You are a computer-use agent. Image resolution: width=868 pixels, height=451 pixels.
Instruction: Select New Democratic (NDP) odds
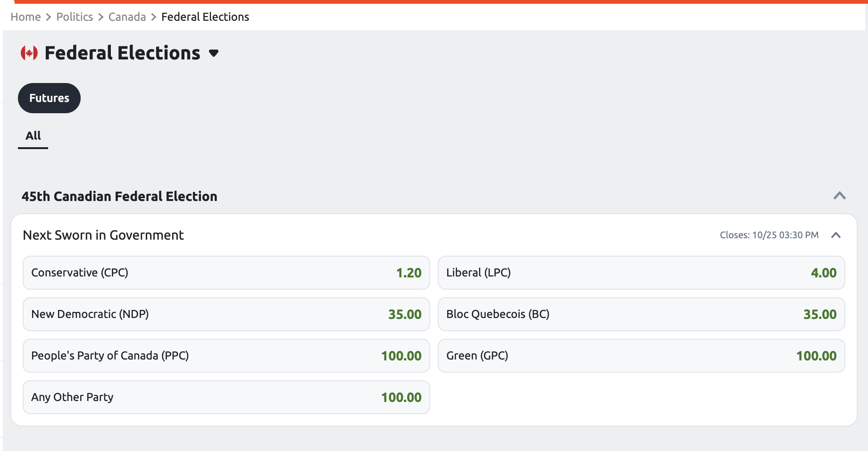[225, 314]
